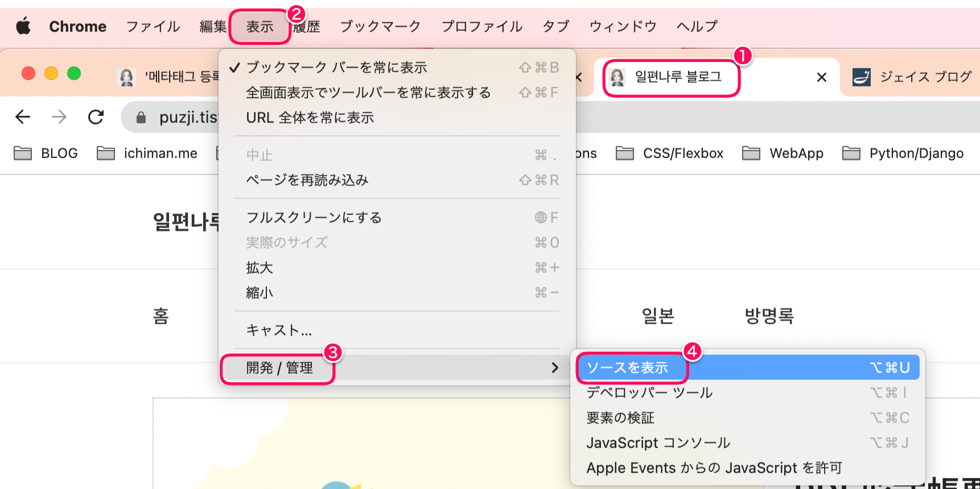Choose デベロッパー ツール in submenu
The width and height of the screenshot is (980, 489).
[x=748, y=393]
